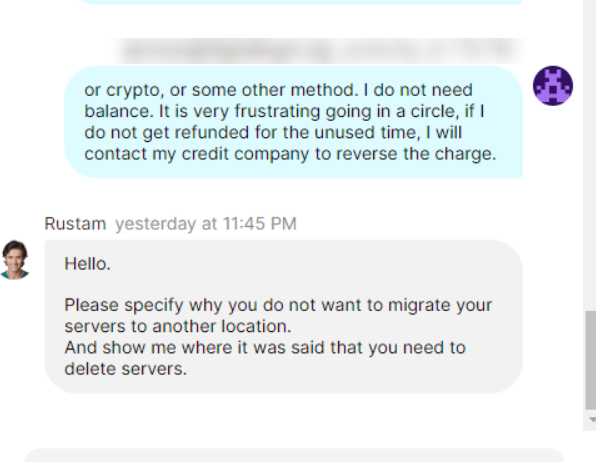This screenshot has width=596, height=462.
Task: Click the 'delete servers.' text
Action: (125, 369)
